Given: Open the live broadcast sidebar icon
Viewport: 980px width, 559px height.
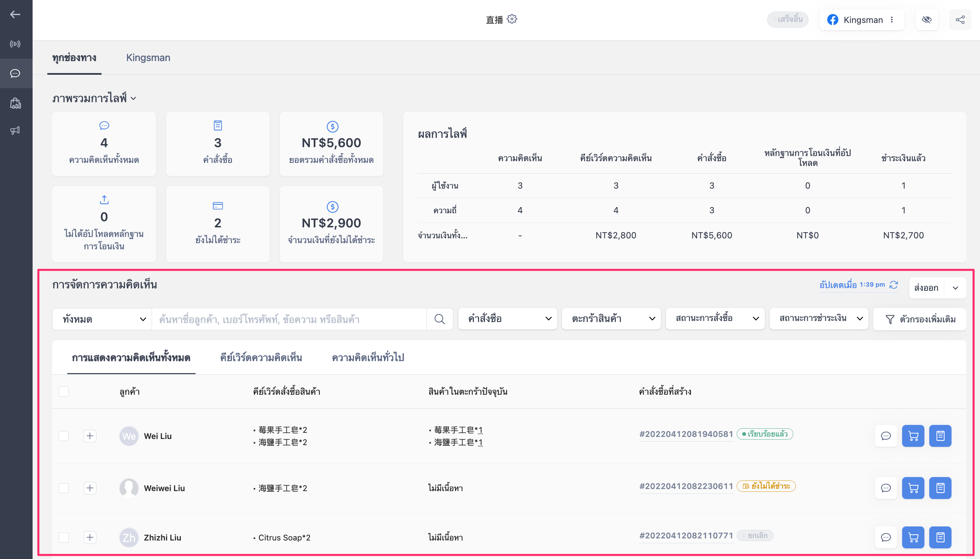Looking at the screenshot, I should pyautogui.click(x=15, y=44).
